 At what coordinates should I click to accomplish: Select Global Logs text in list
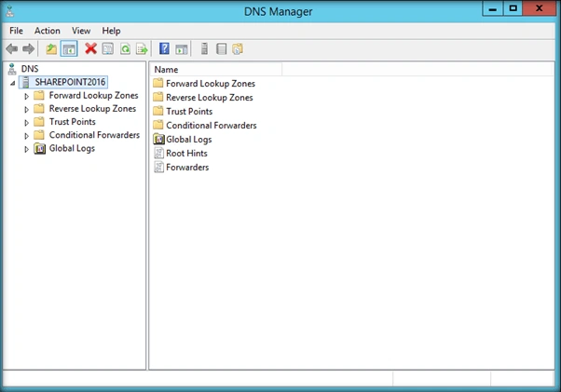click(189, 140)
